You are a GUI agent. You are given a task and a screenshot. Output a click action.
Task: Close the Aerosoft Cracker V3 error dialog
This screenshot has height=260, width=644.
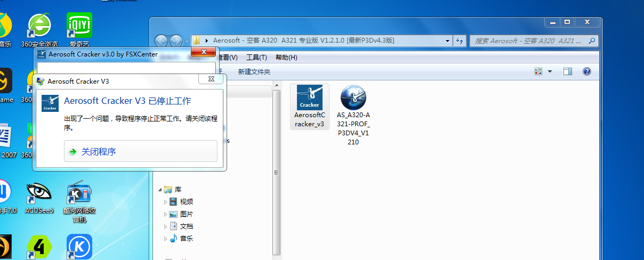(211, 79)
